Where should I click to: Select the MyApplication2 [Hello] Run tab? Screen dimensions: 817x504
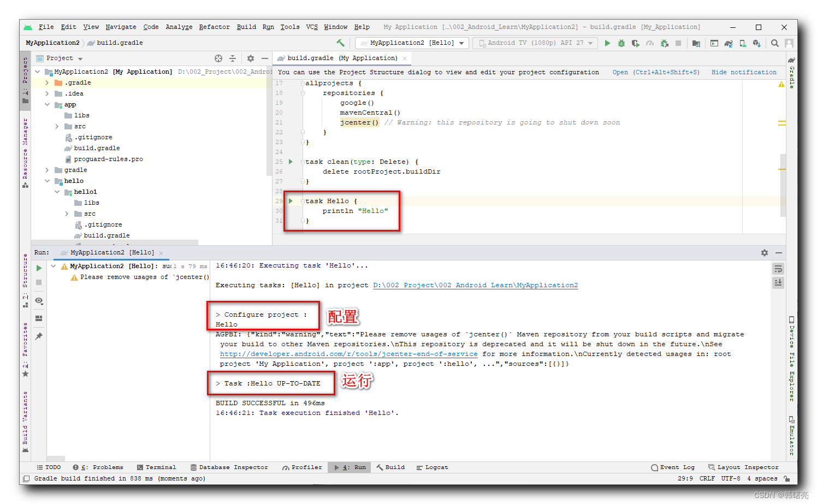point(112,253)
